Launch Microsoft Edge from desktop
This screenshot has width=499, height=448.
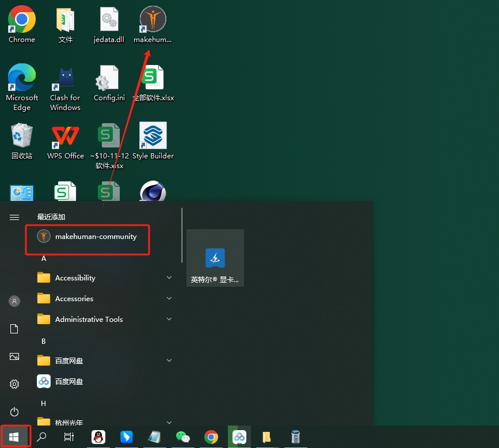pos(22,87)
